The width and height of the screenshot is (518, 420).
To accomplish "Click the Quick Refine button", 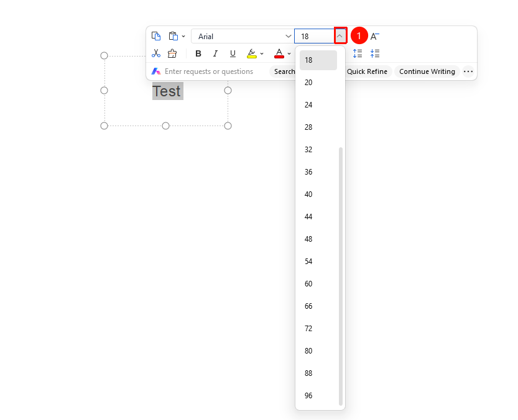I will click(367, 71).
